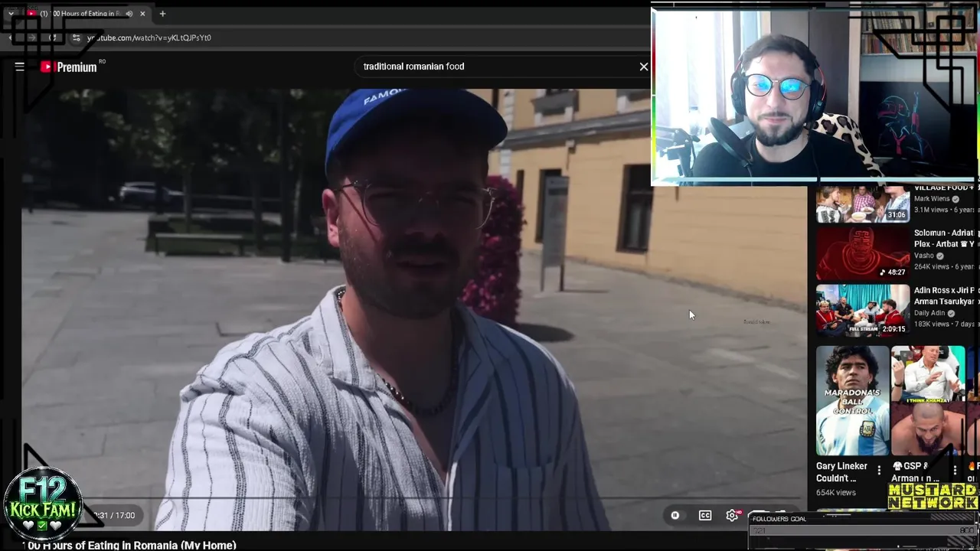Viewport: 980px width, 551px height.
Task: Open options menu for Gary Lineker short
Action: [x=879, y=470]
